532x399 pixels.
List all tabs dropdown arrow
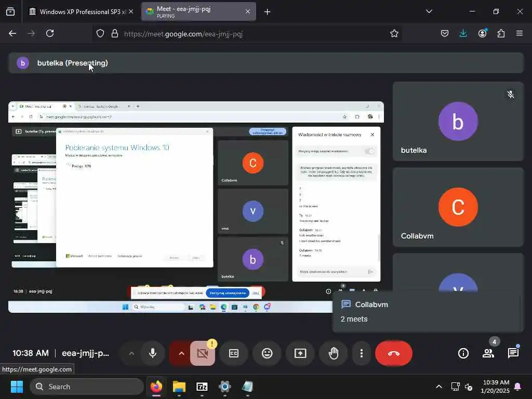tap(429, 11)
